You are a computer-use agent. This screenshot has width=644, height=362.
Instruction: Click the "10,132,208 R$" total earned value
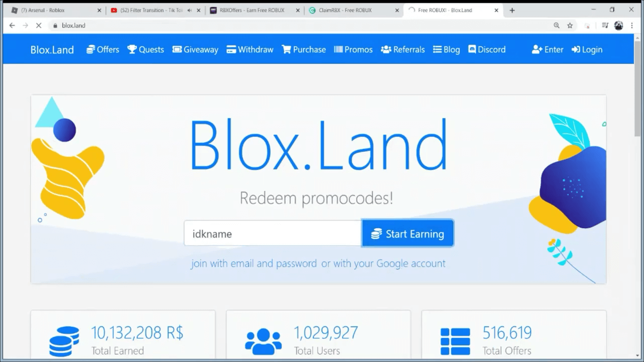coord(137,333)
